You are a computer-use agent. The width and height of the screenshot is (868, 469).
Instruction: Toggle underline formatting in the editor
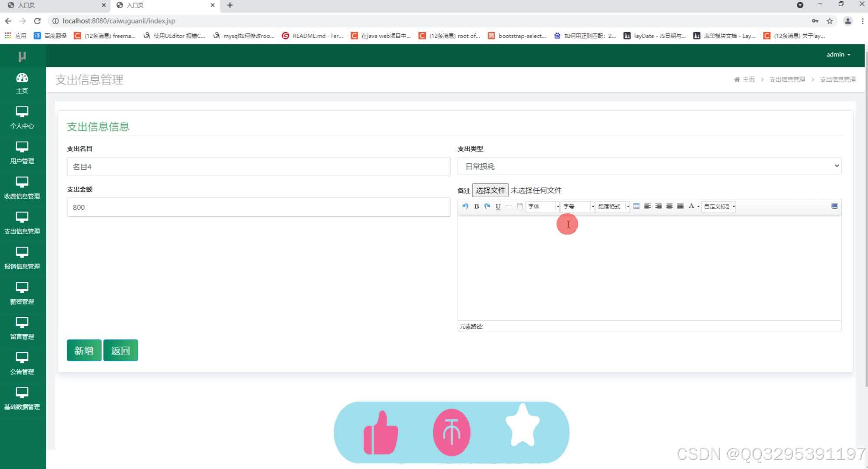point(498,206)
